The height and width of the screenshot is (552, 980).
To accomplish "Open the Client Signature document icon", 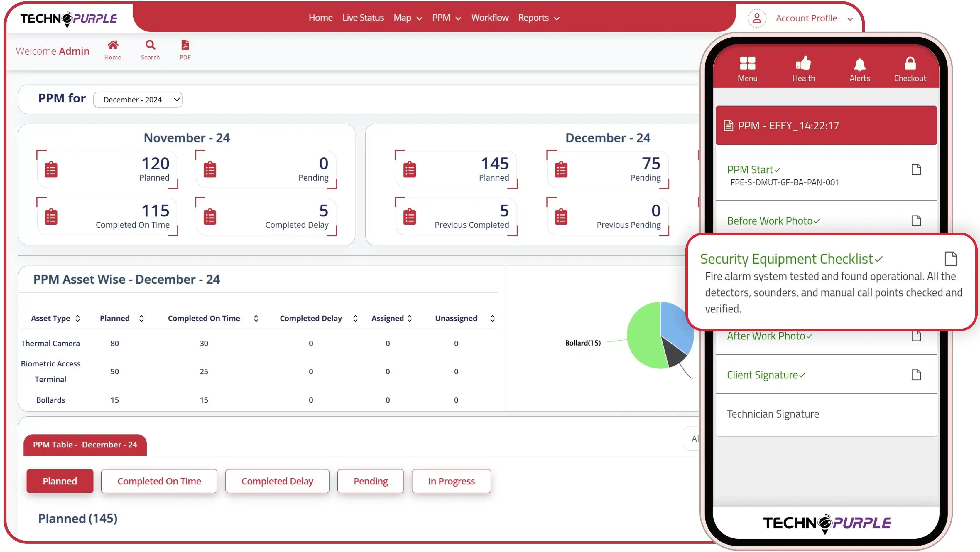I will pyautogui.click(x=916, y=375).
